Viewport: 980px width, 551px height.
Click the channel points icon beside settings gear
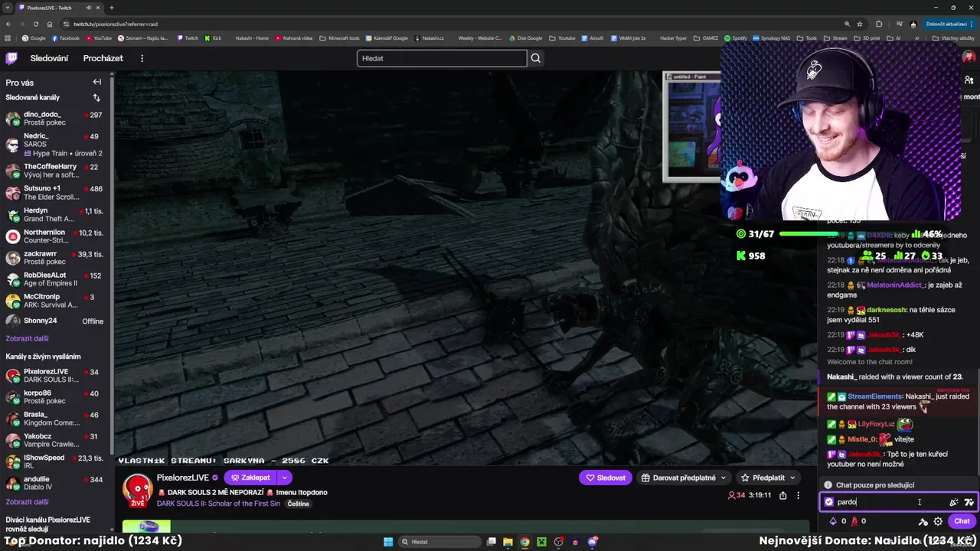tap(923, 521)
